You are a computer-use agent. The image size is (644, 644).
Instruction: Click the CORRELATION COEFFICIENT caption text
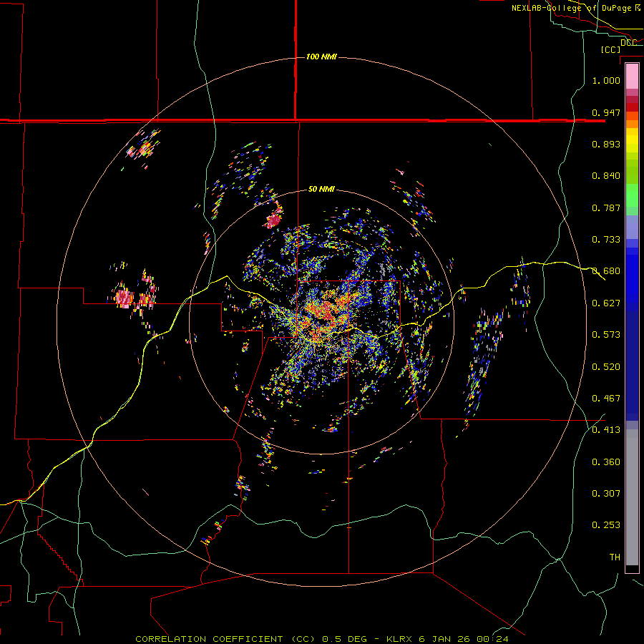[209, 639]
